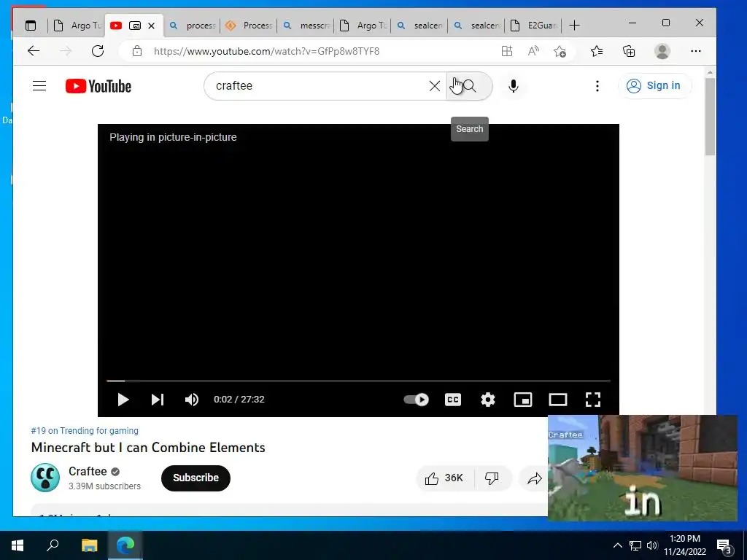Open player settings gear
Viewport: 747px width, 560px height.
tap(488, 399)
